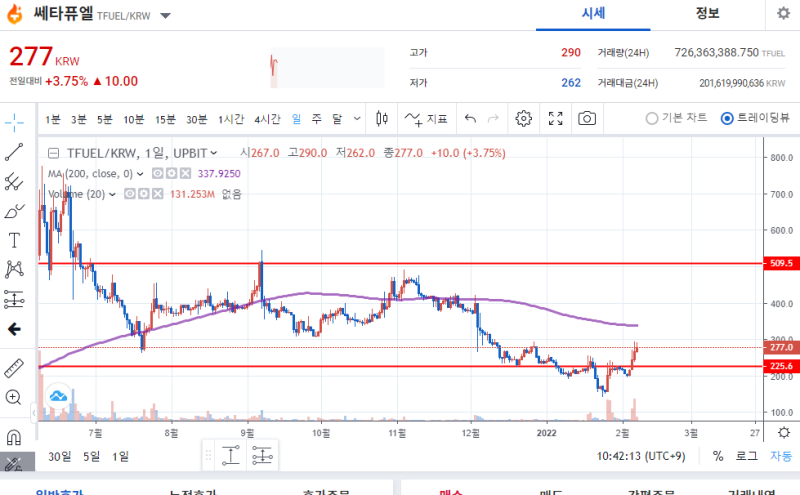
Task: Open axis settings gear below price scale
Action: 784,433
